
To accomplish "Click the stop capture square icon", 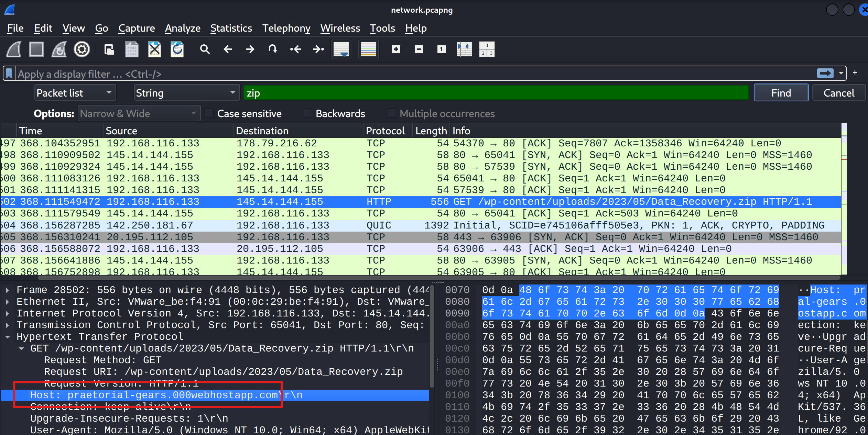I will tap(36, 49).
